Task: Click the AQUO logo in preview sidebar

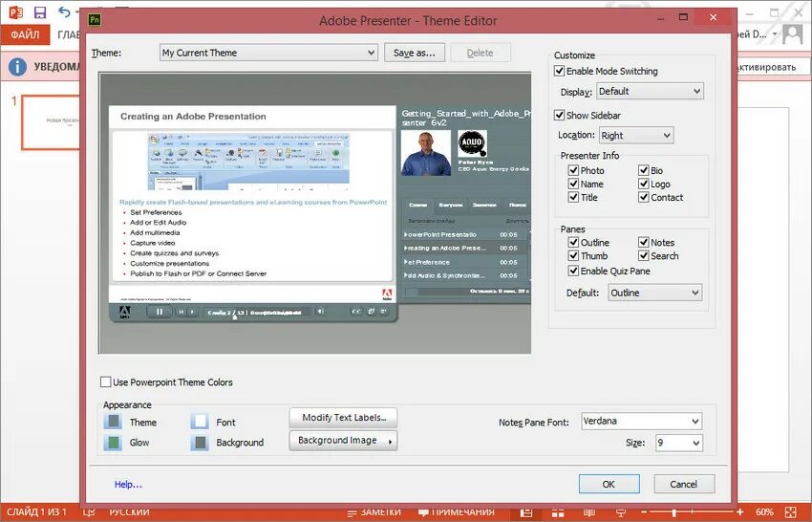Action: coord(472,143)
